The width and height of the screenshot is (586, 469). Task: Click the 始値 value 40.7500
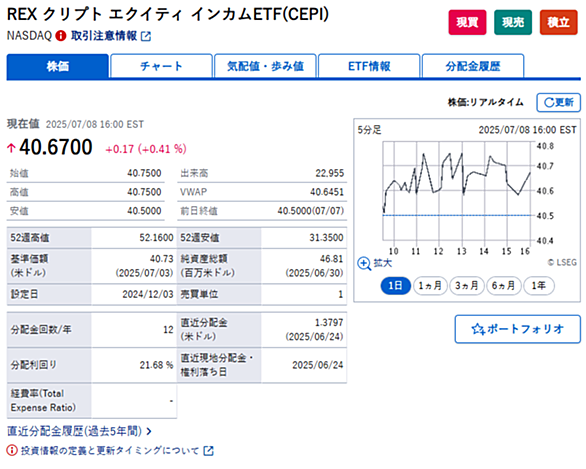tap(144, 173)
